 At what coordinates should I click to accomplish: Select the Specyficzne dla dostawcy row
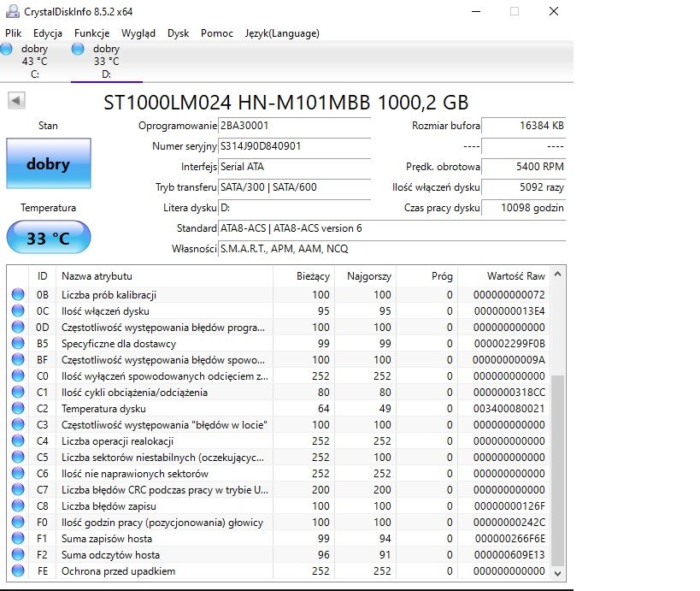tap(279, 344)
